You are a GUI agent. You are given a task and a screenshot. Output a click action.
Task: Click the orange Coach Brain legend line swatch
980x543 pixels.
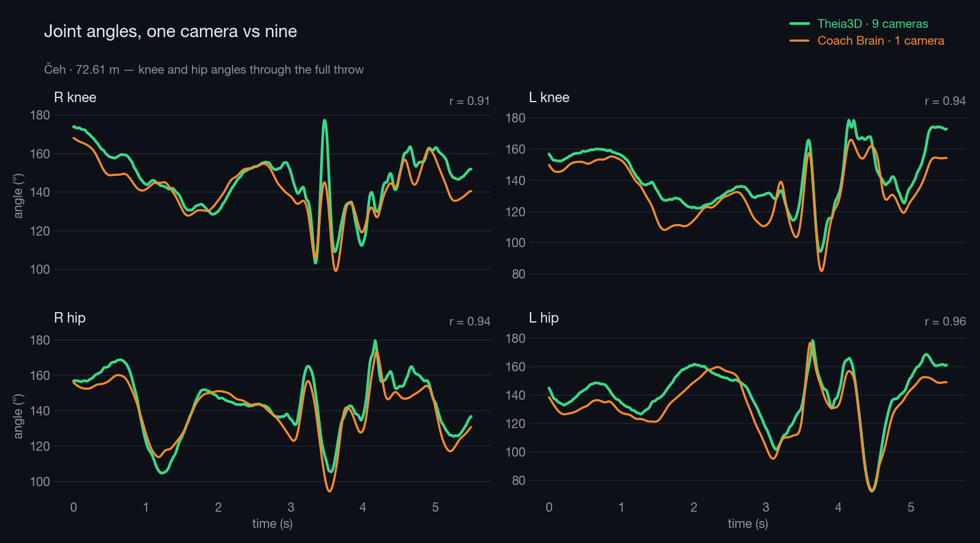(800, 41)
